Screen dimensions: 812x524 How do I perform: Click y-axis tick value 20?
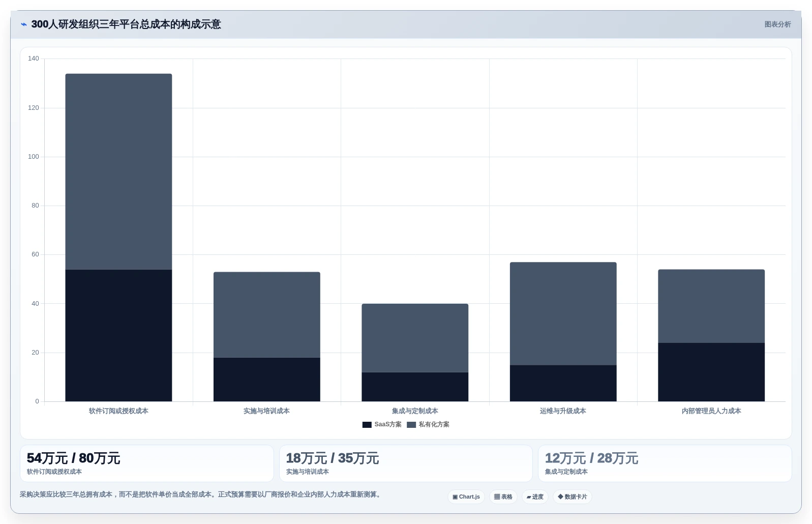tap(35, 353)
